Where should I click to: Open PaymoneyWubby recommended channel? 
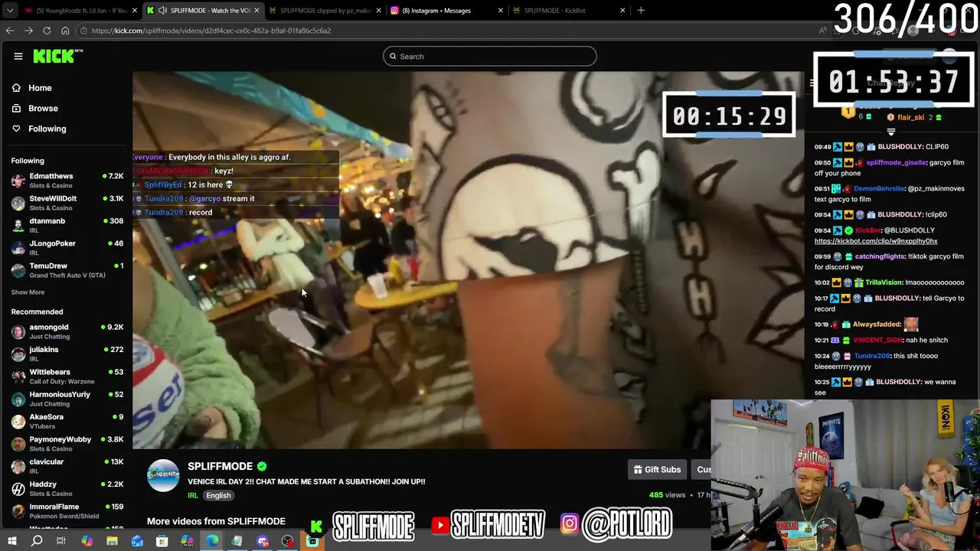click(67, 444)
